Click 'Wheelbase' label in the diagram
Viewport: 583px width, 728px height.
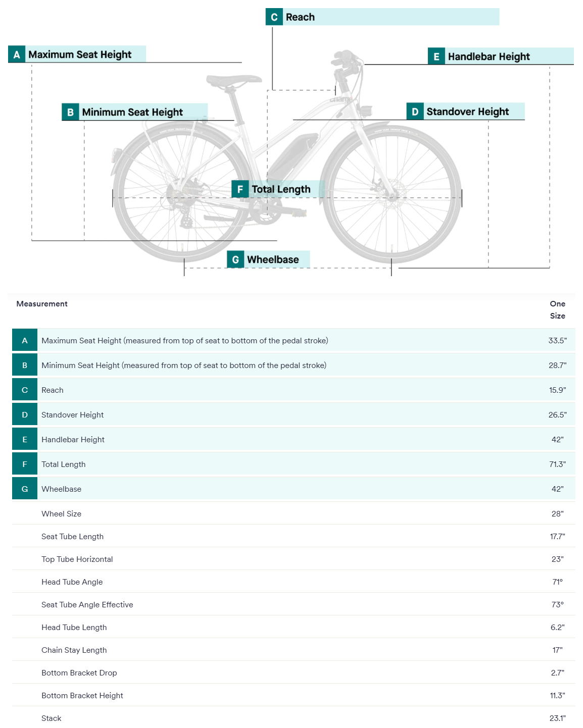[x=273, y=259]
